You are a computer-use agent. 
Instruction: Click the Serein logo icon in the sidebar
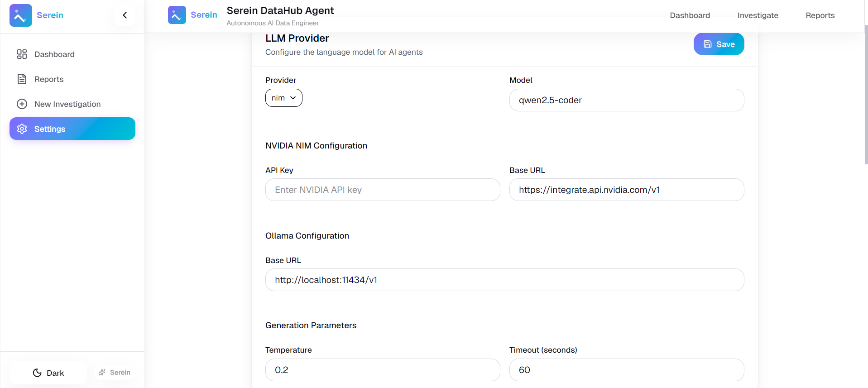(x=21, y=15)
